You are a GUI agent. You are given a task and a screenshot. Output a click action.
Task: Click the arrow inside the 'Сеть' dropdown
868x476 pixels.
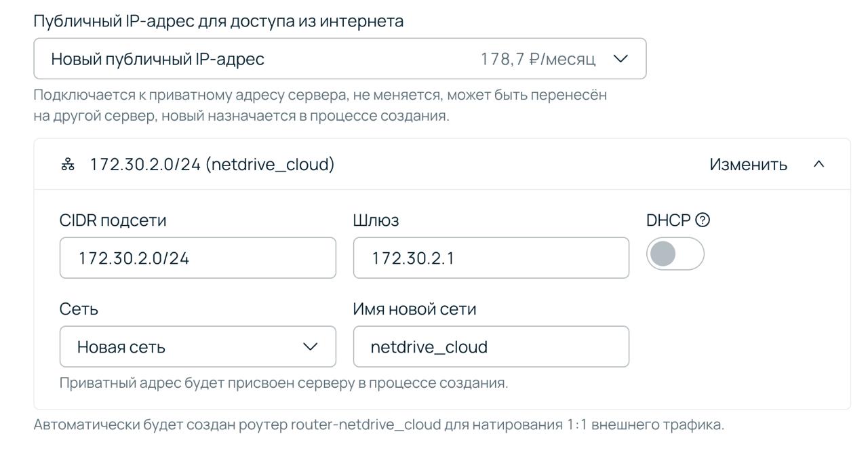pos(310,346)
